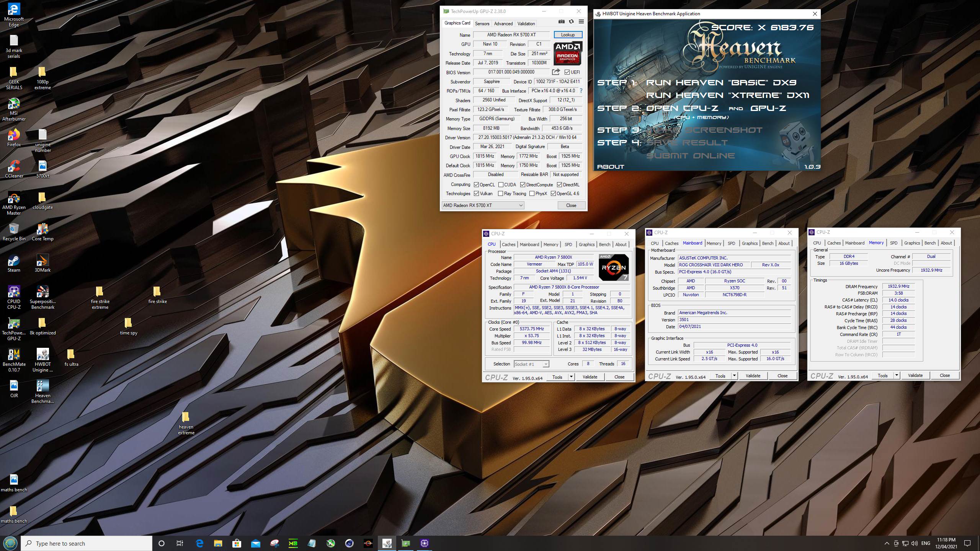Open Microsoft Store from the taskbar

click(237, 543)
